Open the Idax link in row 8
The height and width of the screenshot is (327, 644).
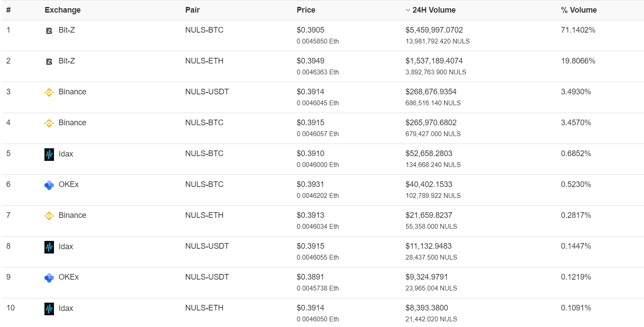(x=66, y=247)
